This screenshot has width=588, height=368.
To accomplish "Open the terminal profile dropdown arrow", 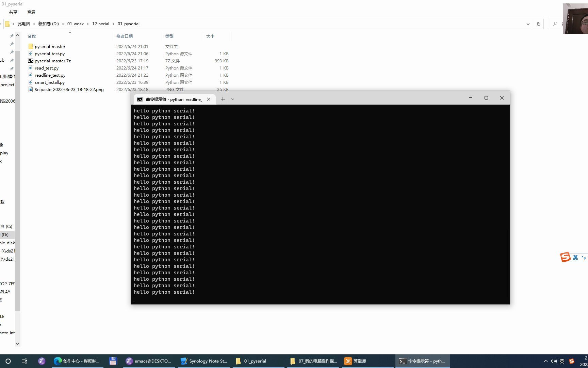I will pos(233,99).
